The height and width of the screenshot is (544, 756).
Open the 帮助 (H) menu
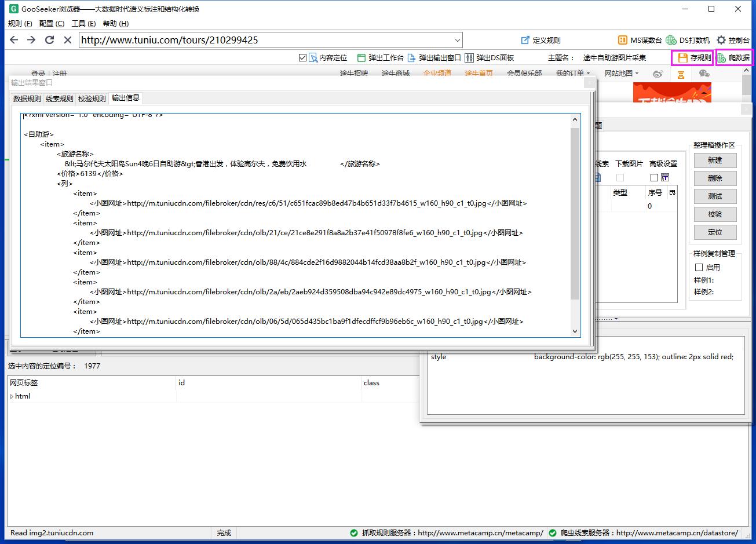[x=115, y=24]
